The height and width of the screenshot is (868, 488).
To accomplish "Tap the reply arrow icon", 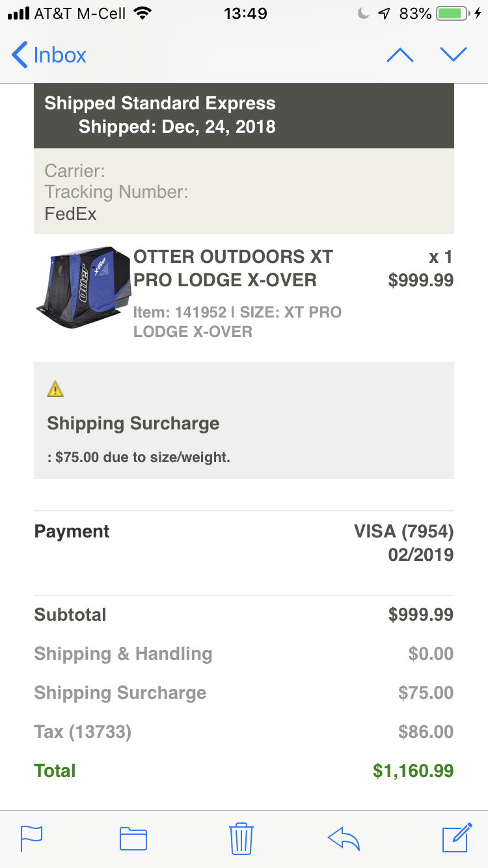I will coord(344,839).
